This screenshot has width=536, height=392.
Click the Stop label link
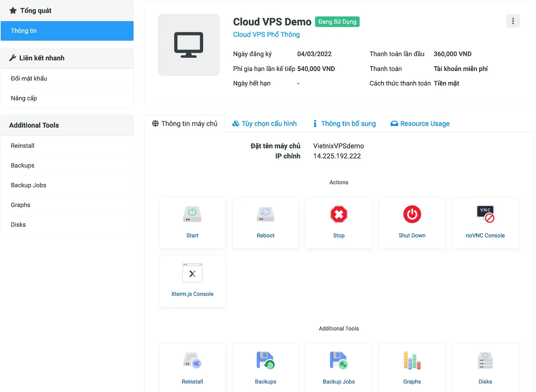click(339, 235)
